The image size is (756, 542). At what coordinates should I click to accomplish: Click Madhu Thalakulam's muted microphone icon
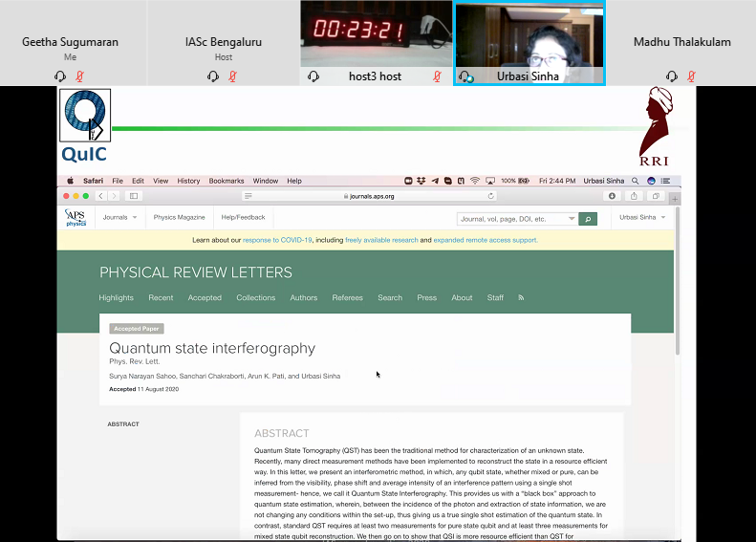pyautogui.click(x=691, y=76)
